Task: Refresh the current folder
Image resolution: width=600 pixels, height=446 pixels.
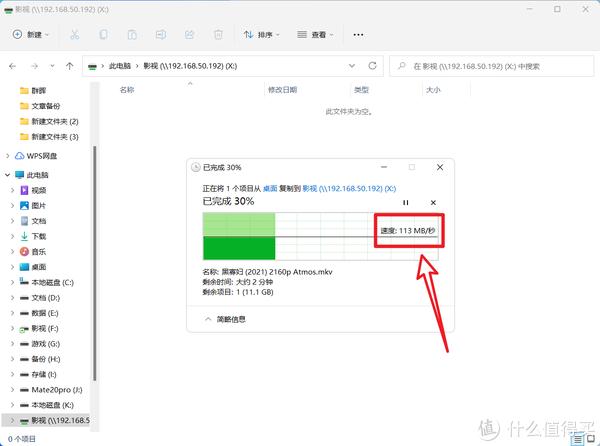Action: 372,66
